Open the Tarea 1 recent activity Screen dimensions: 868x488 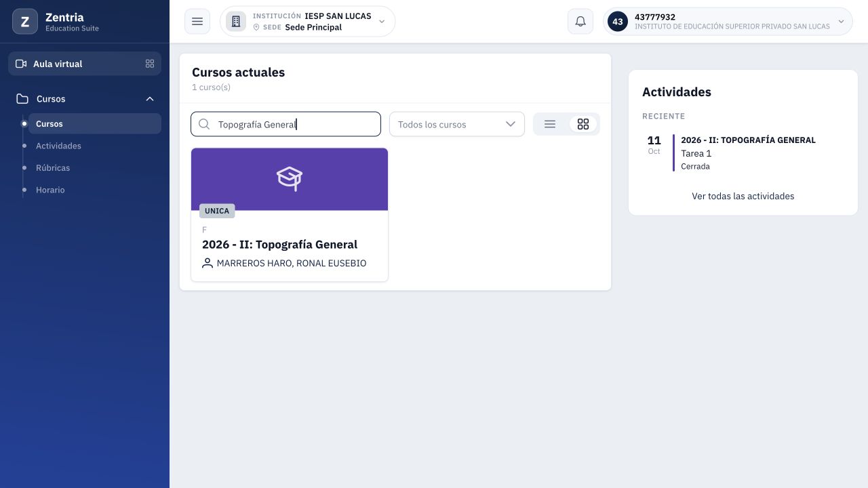pos(696,153)
